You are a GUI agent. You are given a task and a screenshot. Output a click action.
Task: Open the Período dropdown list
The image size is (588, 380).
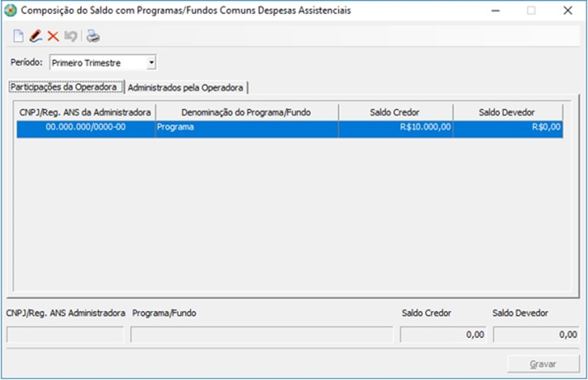point(151,63)
